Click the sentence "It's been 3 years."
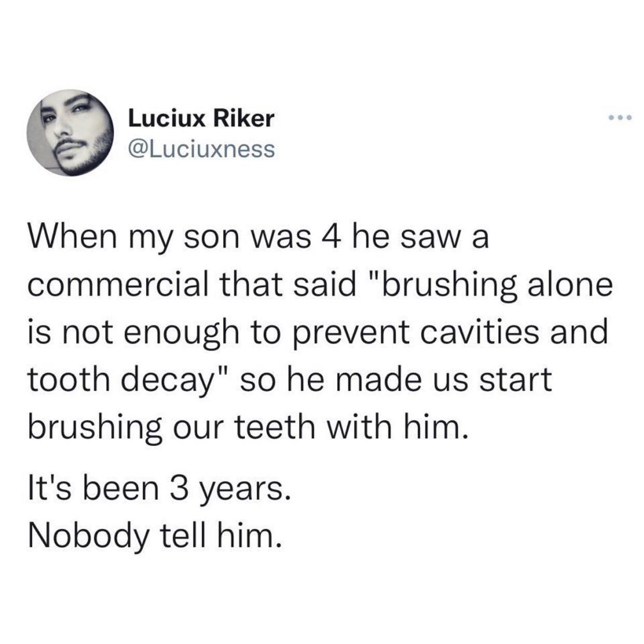Viewport: 644px width, 644px height. [x=157, y=490]
